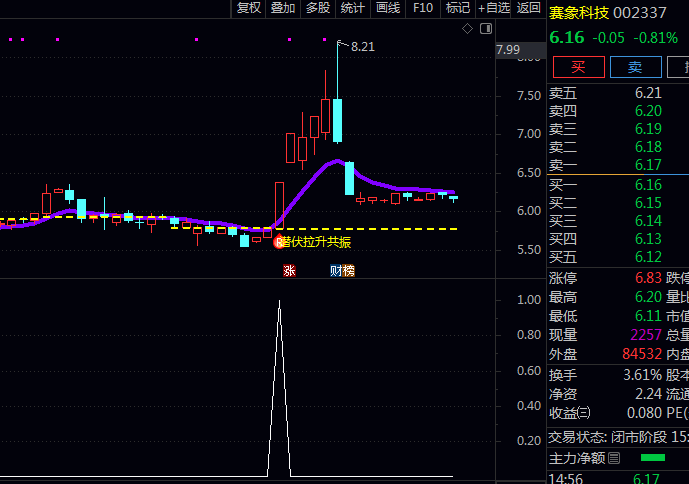Screen dimensions: 689x484
Task: Click the red signal dot by 潜伏拉升共振
Action: [280, 241]
